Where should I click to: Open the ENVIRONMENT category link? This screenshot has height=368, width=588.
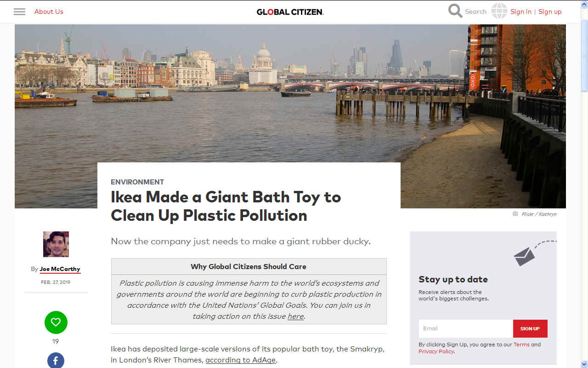click(137, 182)
